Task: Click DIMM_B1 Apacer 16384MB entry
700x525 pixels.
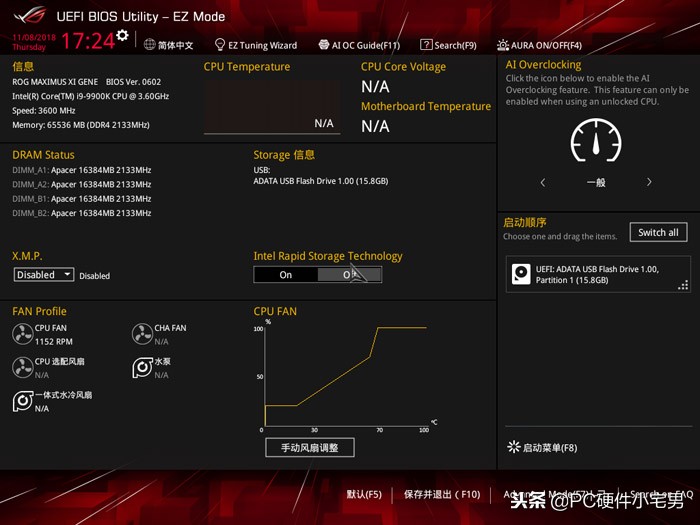Action: click(82, 199)
